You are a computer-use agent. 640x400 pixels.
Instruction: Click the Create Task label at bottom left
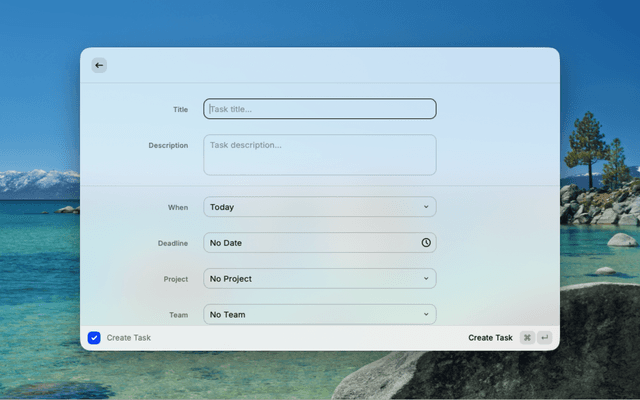pos(129,338)
